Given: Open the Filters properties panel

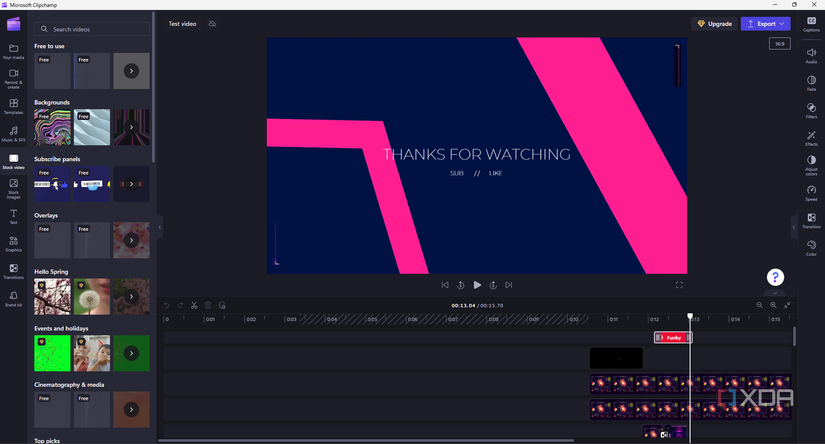Looking at the screenshot, I should click(x=811, y=110).
